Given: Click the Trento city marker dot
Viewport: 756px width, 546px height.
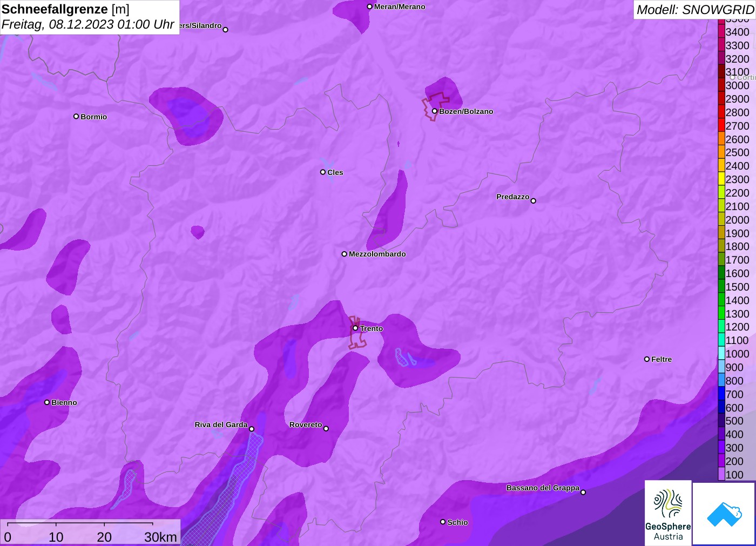Looking at the screenshot, I should point(355,328).
